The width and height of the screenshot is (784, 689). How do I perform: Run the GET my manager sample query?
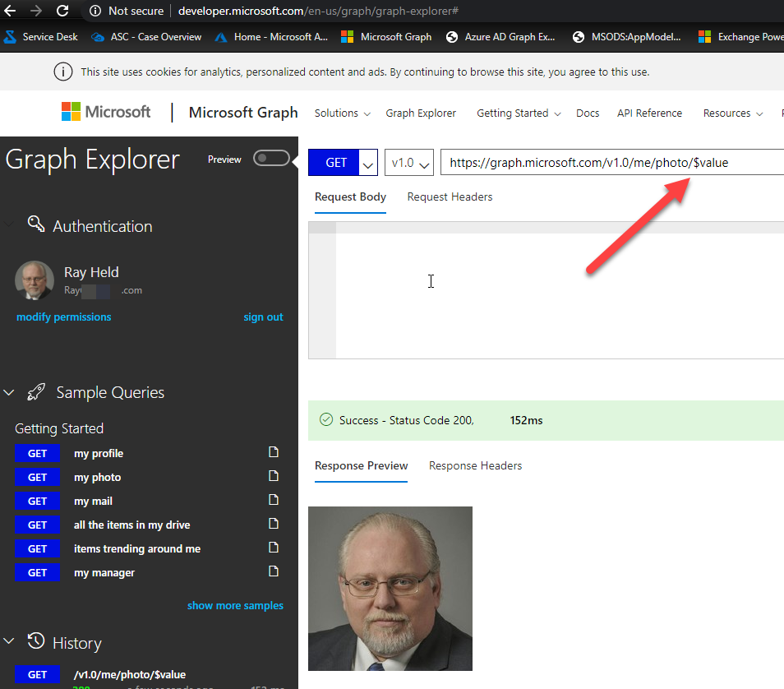[x=37, y=572]
